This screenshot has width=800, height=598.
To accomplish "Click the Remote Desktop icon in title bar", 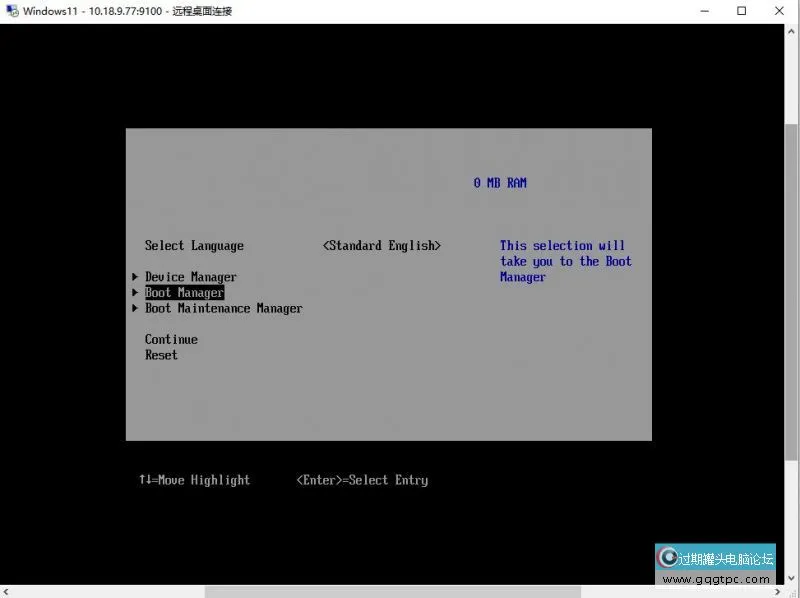I will 11,11.
